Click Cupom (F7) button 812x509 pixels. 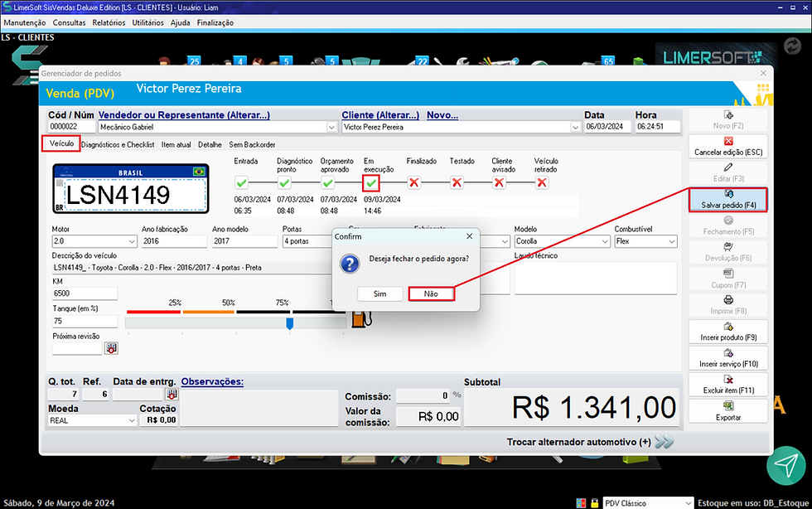point(727,279)
